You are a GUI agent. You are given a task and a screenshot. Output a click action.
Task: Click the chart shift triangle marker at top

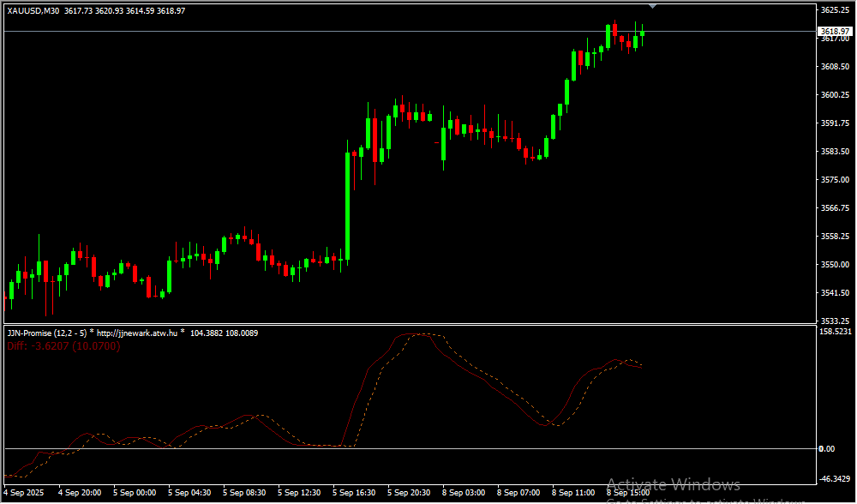653,5
